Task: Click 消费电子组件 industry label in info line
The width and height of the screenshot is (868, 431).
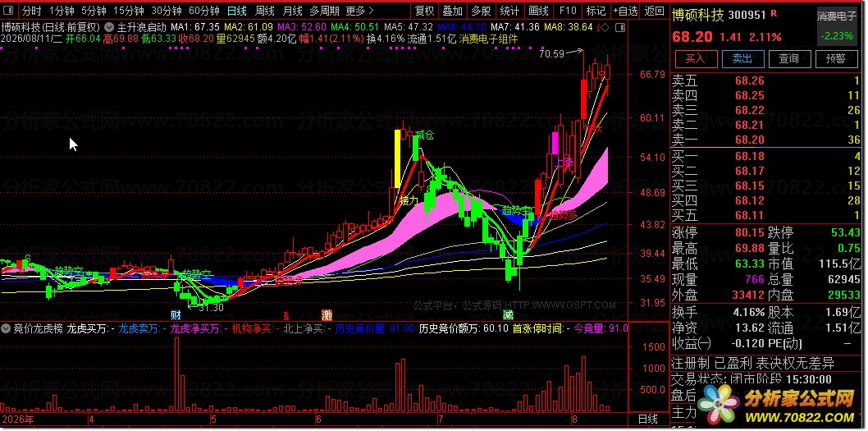Action: click(488, 39)
